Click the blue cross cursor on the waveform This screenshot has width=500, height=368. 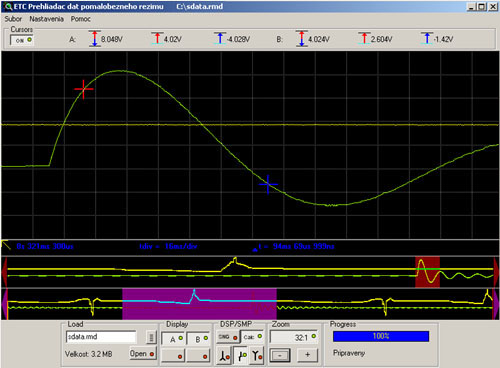pyautogui.click(x=268, y=184)
